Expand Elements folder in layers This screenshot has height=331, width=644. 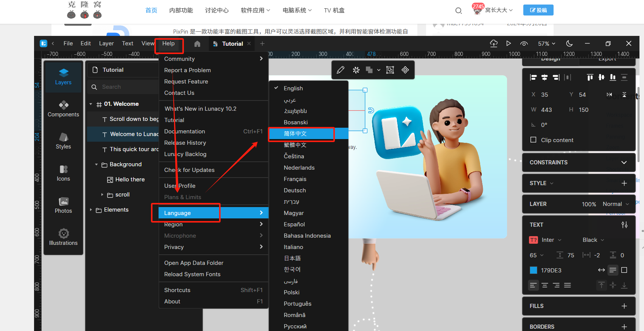pos(91,210)
